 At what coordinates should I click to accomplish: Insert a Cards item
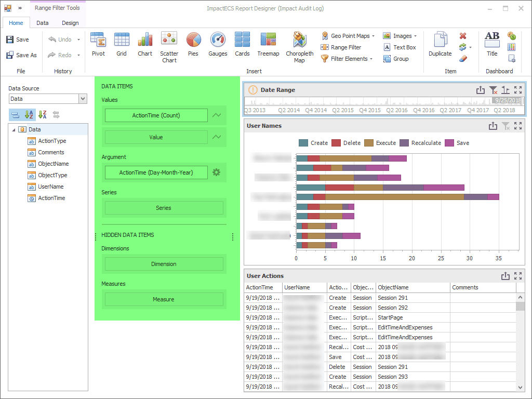(242, 44)
